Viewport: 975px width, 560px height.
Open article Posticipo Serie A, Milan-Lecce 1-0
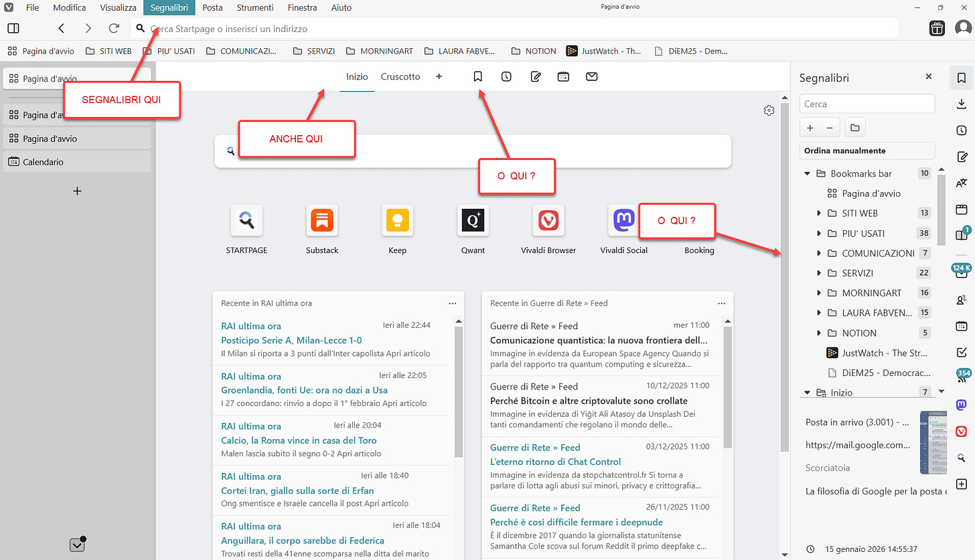click(291, 340)
